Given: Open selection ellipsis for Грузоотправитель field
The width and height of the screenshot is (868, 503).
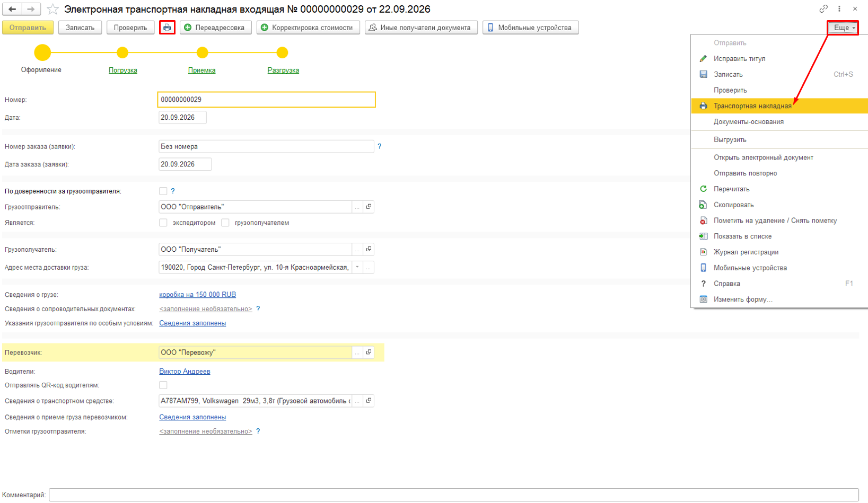Looking at the screenshot, I should [x=357, y=207].
